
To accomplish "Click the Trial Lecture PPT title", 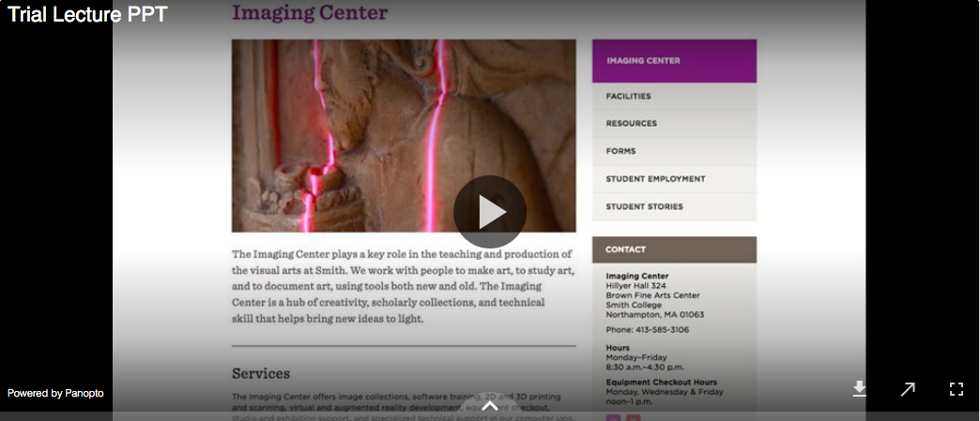I will click(87, 14).
